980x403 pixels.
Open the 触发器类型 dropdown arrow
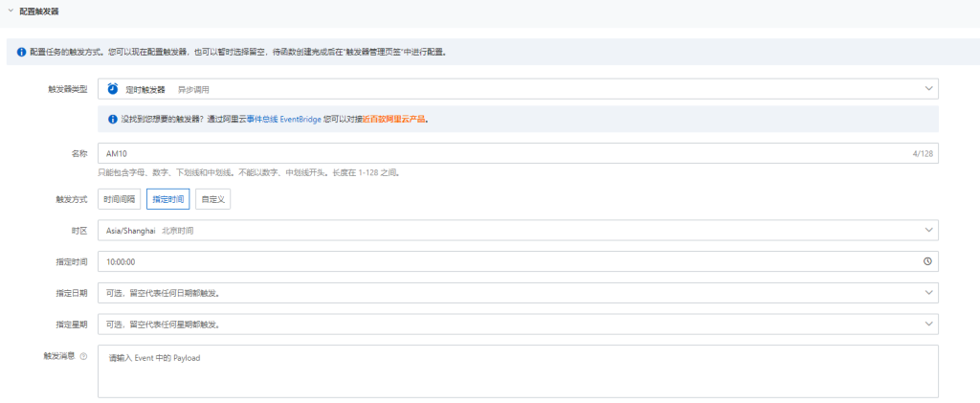coord(928,89)
